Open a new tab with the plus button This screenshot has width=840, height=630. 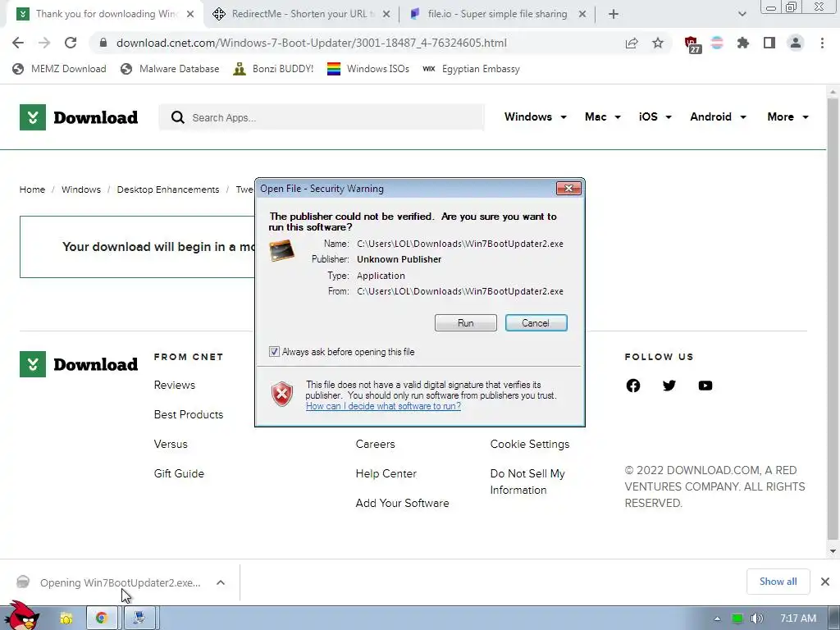tap(614, 14)
